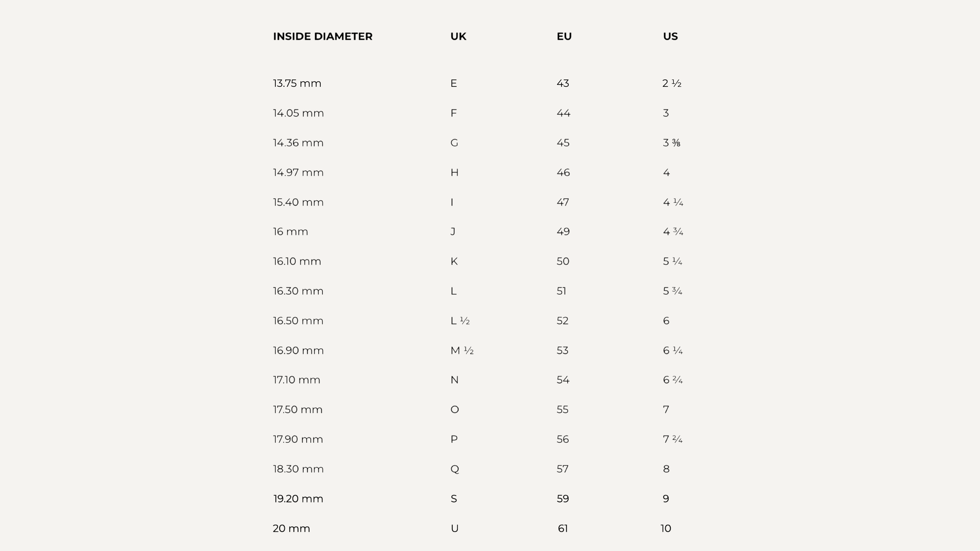Screen dimensions: 980x551
Task: Click the INSIDE DIAMETER column header
Action: click(x=322, y=36)
